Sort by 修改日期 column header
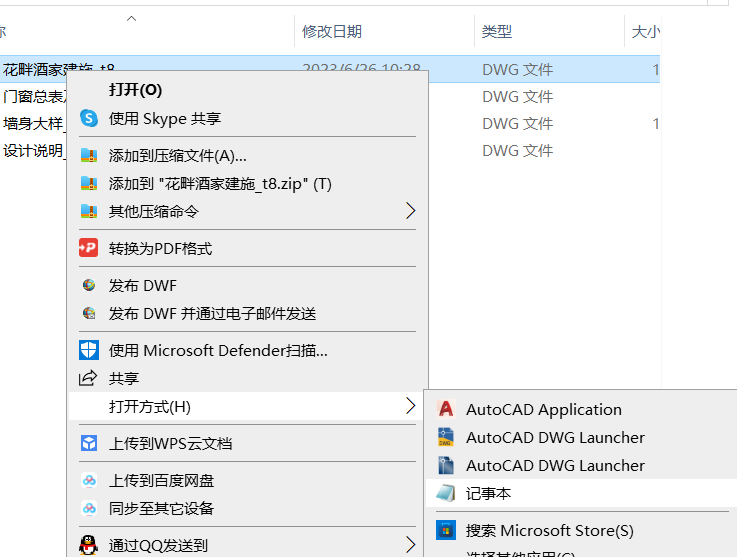 click(332, 31)
